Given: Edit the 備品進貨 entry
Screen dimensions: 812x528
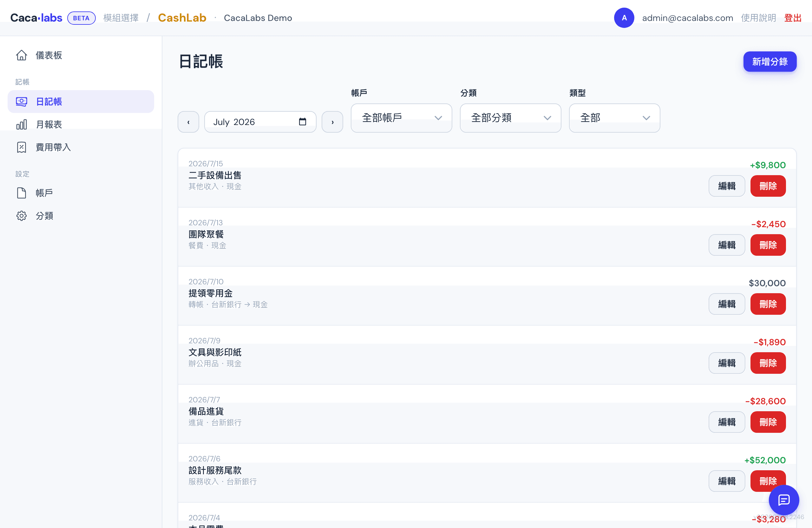Looking at the screenshot, I should (727, 422).
